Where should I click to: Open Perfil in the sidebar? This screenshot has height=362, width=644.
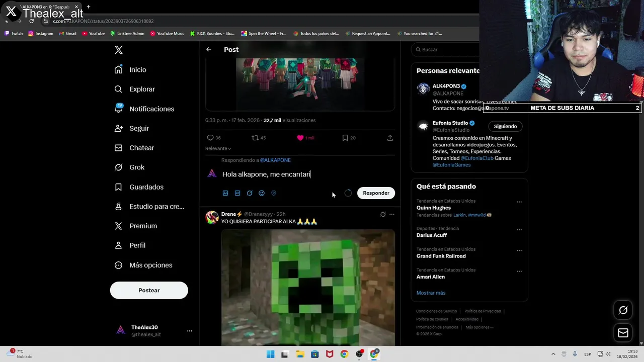tap(130, 245)
